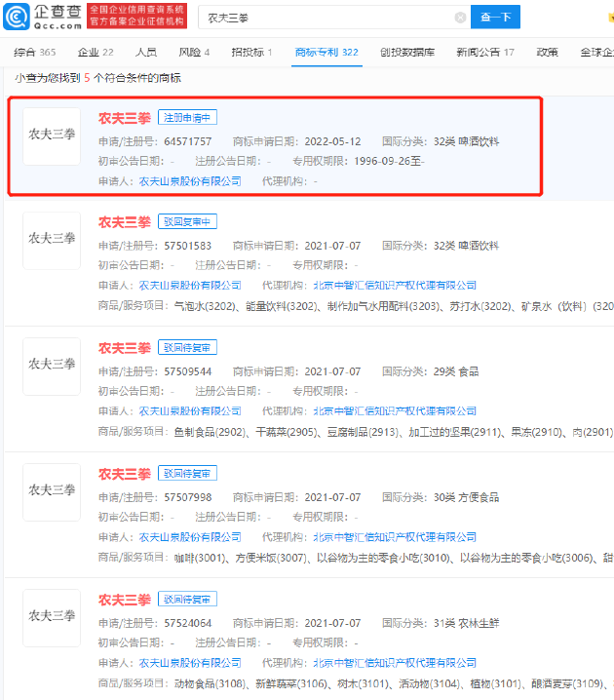Click the goods list starting 鱼制食品(2902)
Viewport: 614px width, 700px height.
coord(394,432)
